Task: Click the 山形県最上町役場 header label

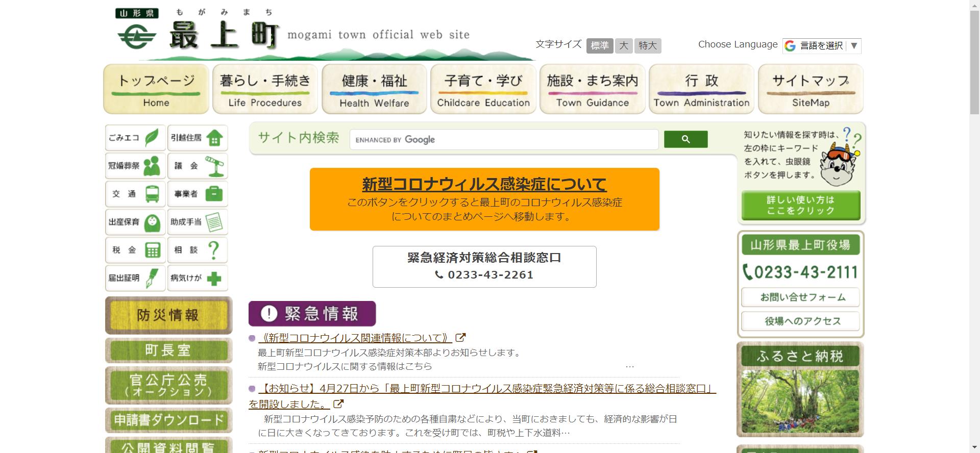Action: point(800,245)
